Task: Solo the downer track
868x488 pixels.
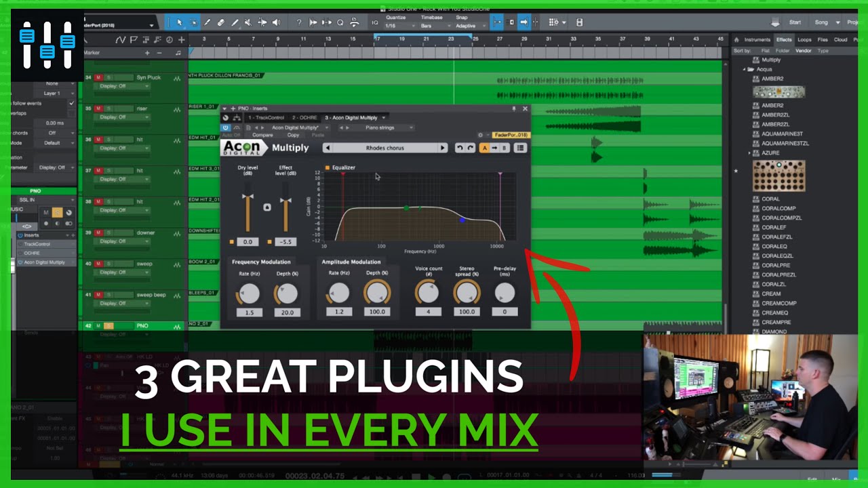Action: [x=108, y=232]
